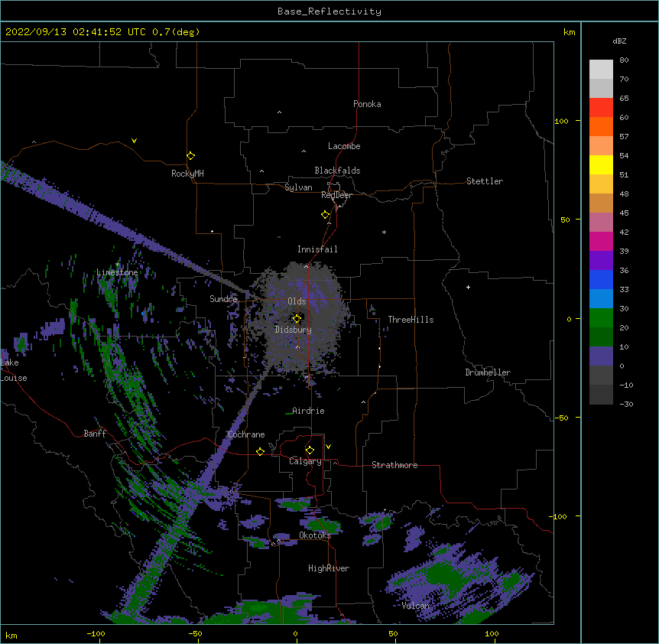This screenshot has height=644, width=659.
Task: Click the Blackfalds label on the map
Action: click(x=337, y=171)
